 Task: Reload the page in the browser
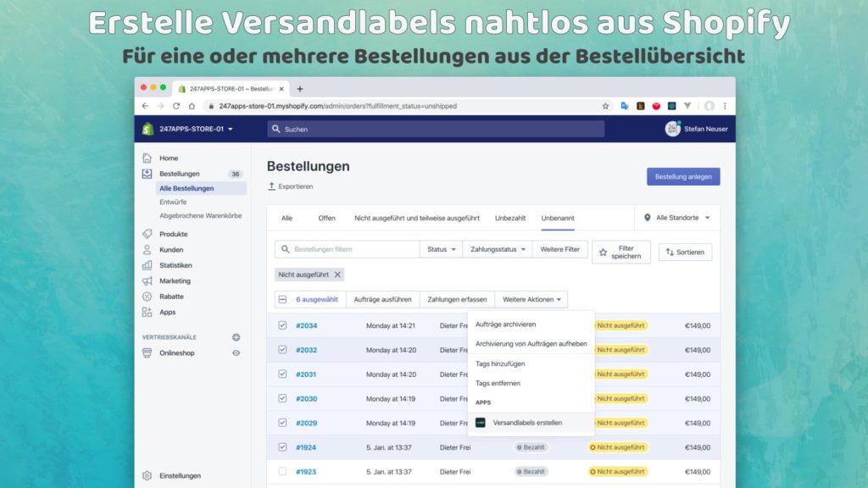coord(176,106)
